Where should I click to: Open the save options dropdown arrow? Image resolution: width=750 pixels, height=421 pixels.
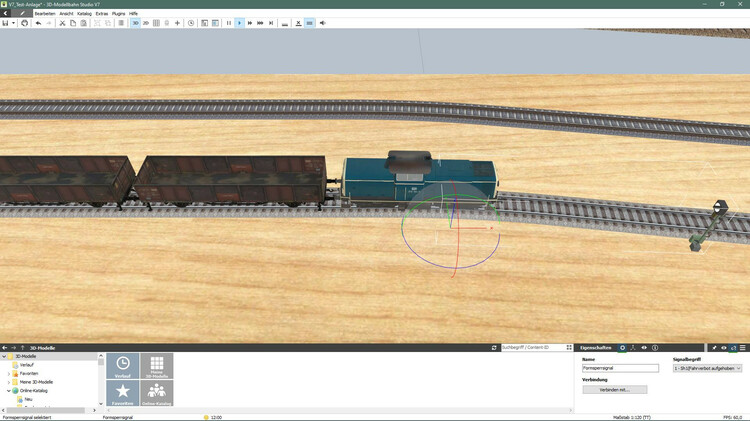(x=13, y=23)
